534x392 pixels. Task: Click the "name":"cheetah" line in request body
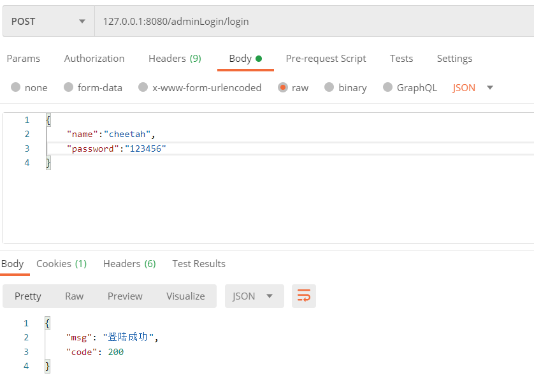coord(111,134)
